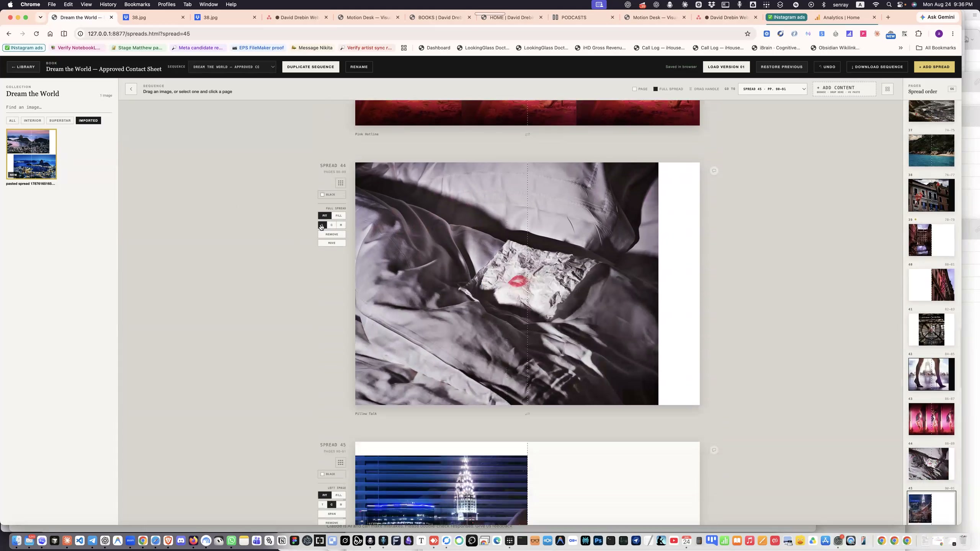
Task: Bookmark this page with the star icon
Action: tap(747, 34)
